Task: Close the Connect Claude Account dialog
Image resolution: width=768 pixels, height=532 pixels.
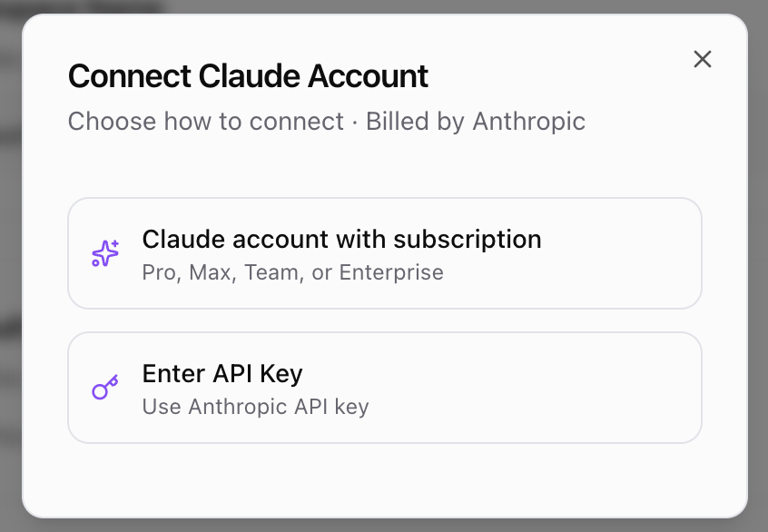Action: [702, 58]
